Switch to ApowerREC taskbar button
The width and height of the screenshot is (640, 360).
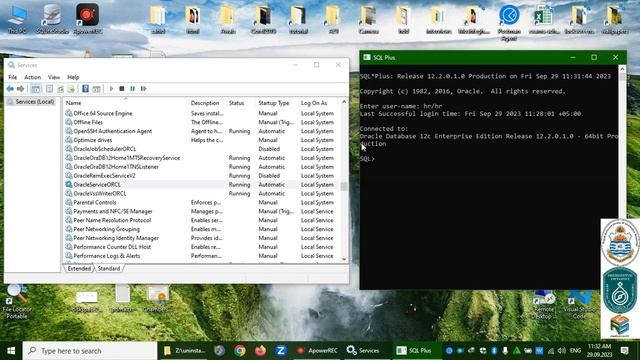click(317, 351)
